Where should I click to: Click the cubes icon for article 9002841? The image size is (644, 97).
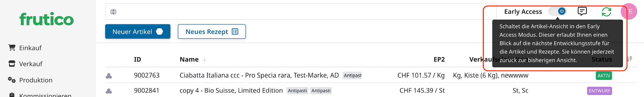click(x=109, y=91)
